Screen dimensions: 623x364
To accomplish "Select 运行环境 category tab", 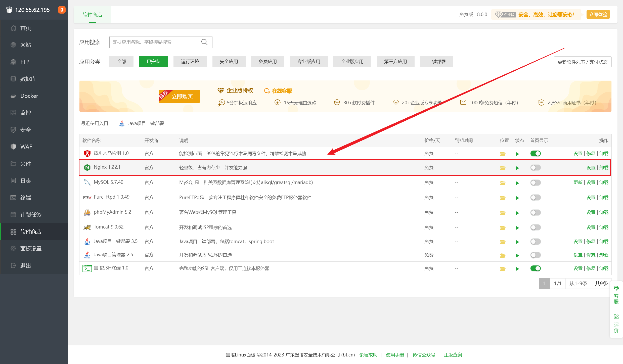I will click(x=190, y=62).
